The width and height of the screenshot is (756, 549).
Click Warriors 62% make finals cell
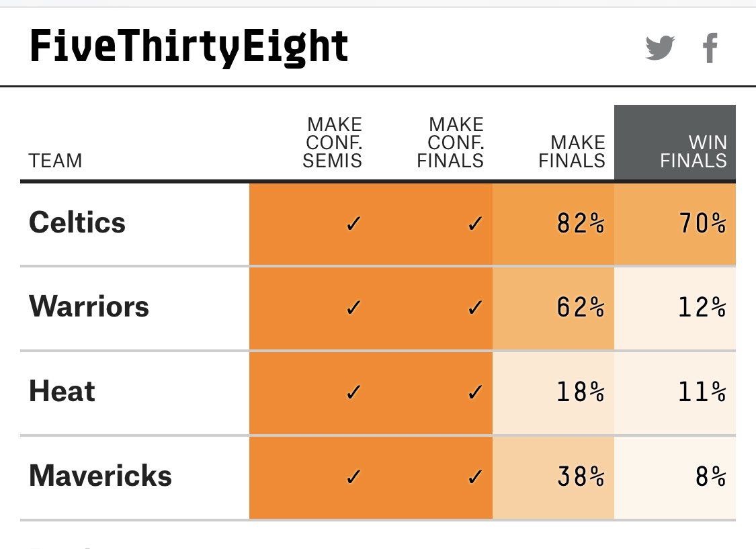pos(553,308)
